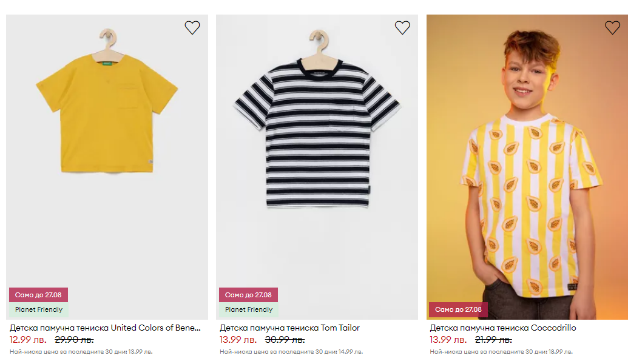
Task: Click the crossed-out 21.99 лв. price
Action: point(493,340)
